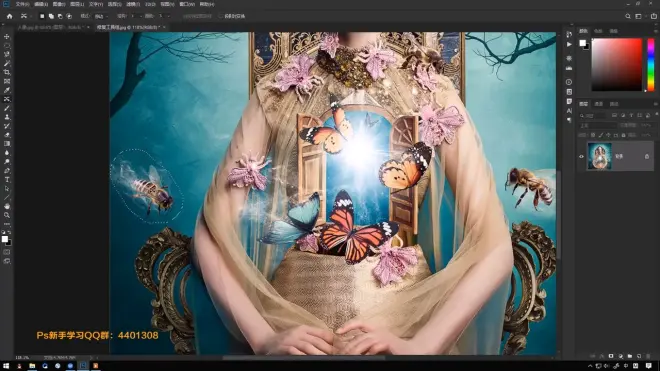
Task: Select the Line shape tool
Action: tap(7, 198)
